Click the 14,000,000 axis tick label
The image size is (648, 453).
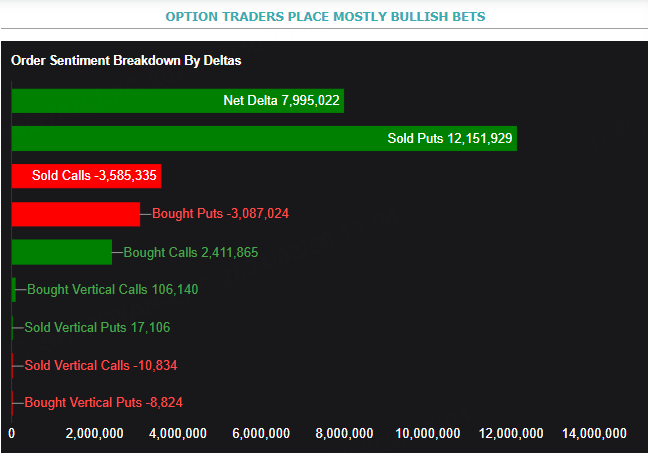[594, 433]
